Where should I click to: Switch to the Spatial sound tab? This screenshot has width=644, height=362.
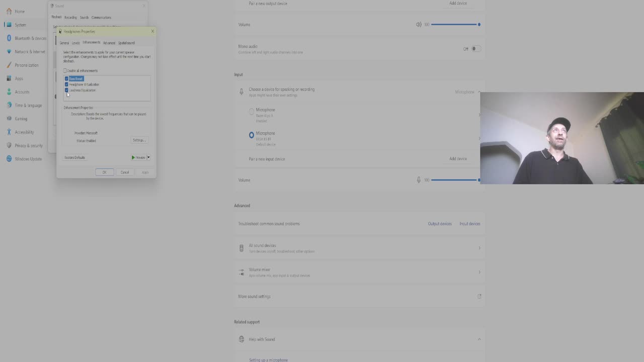(126, 43)
